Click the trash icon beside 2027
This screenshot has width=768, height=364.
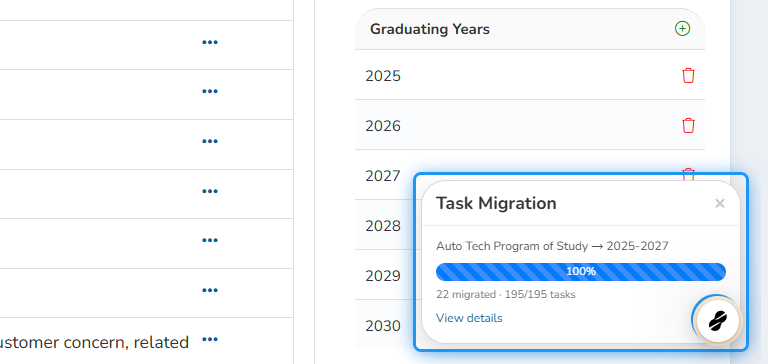pyautogui.click(x=688, y=171)
